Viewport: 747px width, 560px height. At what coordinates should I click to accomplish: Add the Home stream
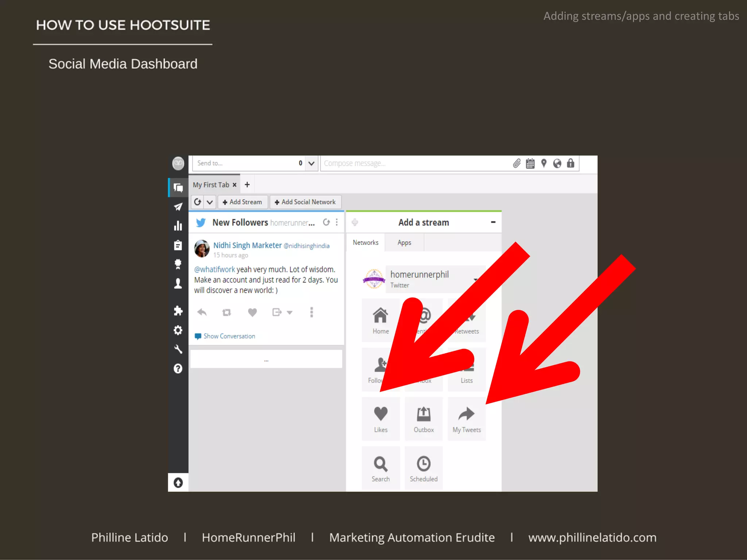click(x=380, y=320)
